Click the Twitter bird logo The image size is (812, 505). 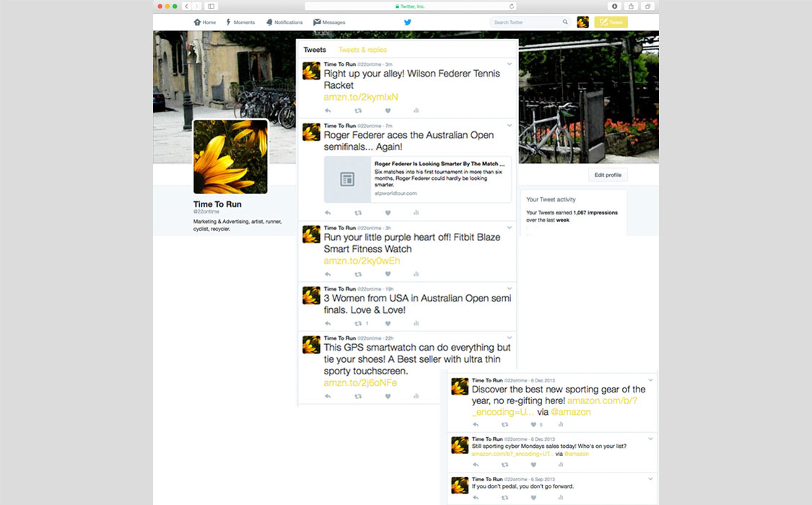(x=408, y=22)
